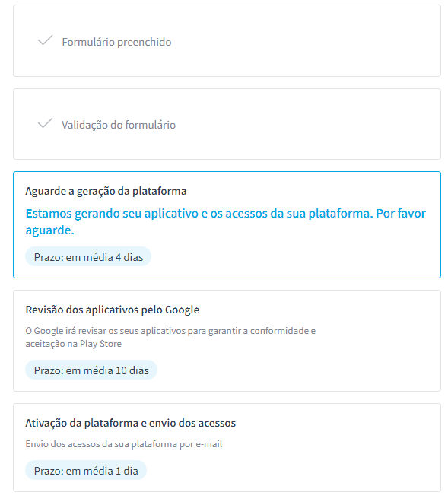The image size is (448, 502).
Task: Click the Google Play Store review description text
Action: coord(170,337)
